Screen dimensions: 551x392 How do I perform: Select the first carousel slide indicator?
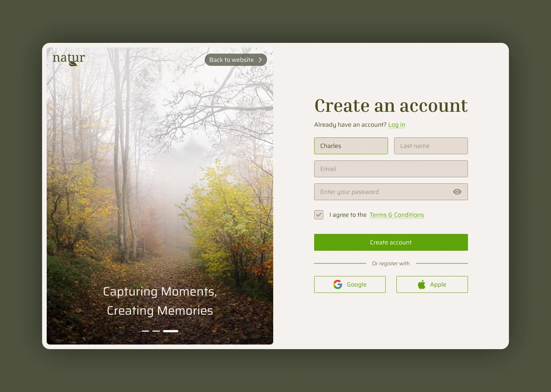point(145,331)
